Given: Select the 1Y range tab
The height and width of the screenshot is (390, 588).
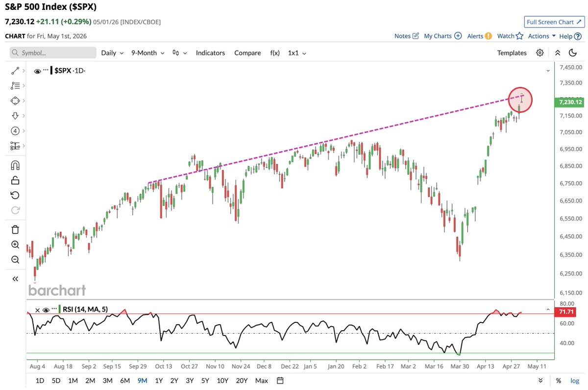Looking at the screenshot, I should click(x=159, y=381).
